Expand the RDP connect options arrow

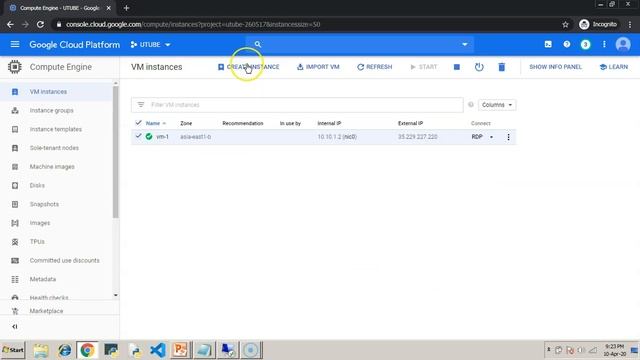point(491,137)
